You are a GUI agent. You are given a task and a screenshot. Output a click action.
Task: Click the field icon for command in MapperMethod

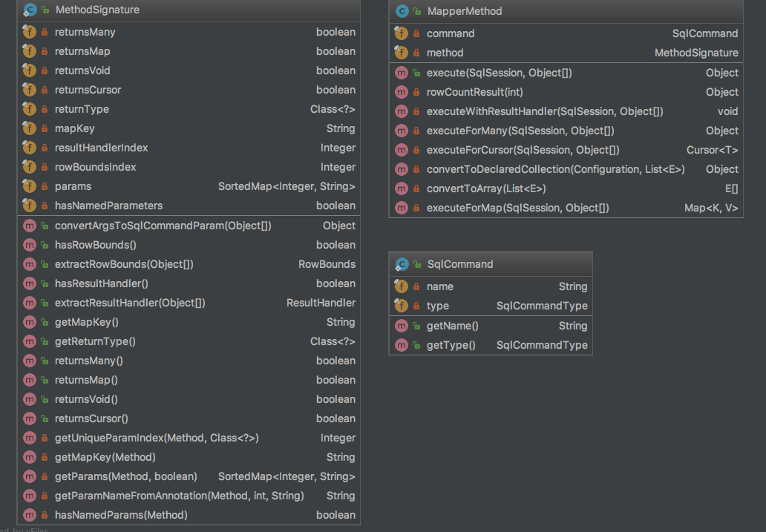tap(401, 33)
